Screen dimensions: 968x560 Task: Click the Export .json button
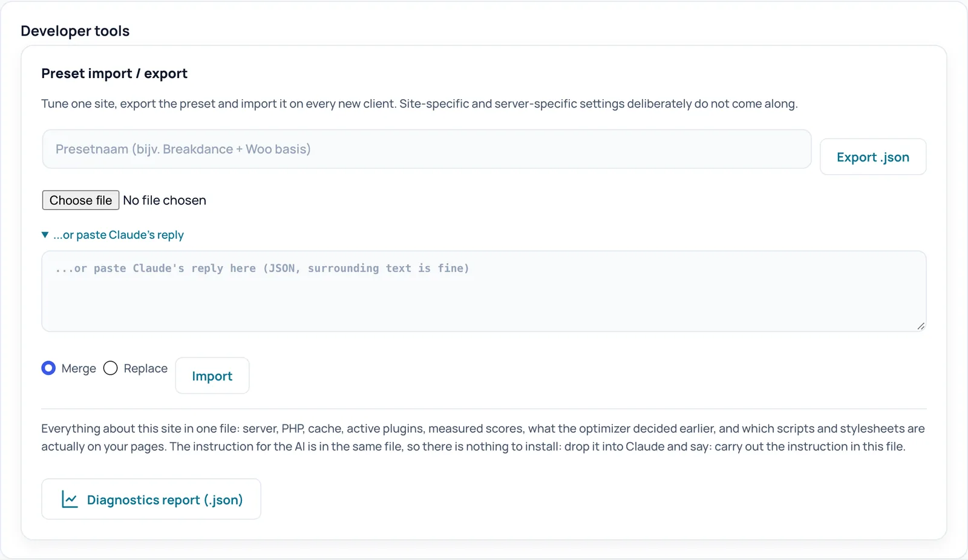873,157
